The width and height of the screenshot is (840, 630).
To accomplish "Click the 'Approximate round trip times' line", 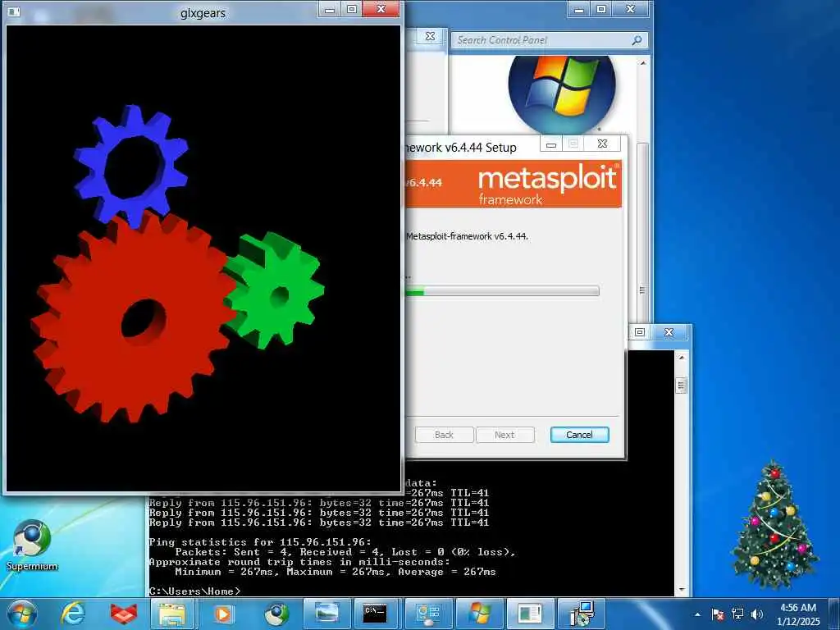I will (299, 562).
